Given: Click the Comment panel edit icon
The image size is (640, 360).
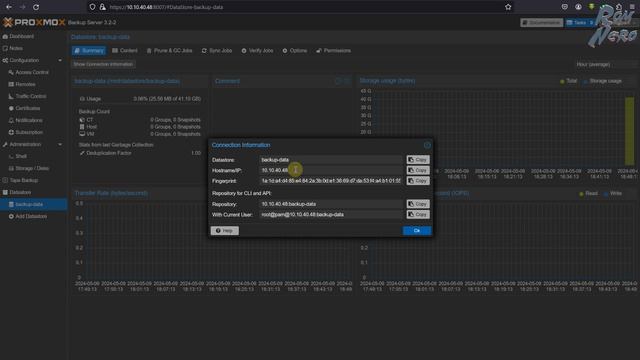Looking at the screenshot, I should pos(338,81).
